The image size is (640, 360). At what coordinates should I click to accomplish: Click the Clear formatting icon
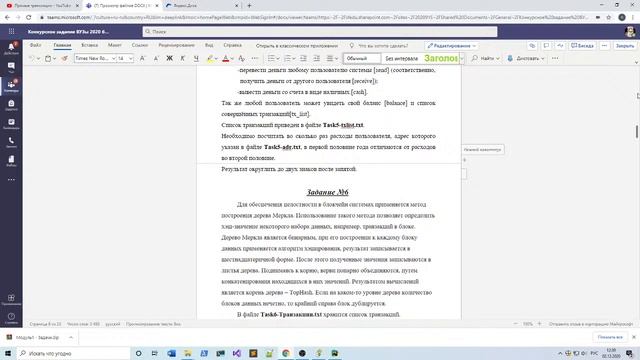[x=242, y=58]
